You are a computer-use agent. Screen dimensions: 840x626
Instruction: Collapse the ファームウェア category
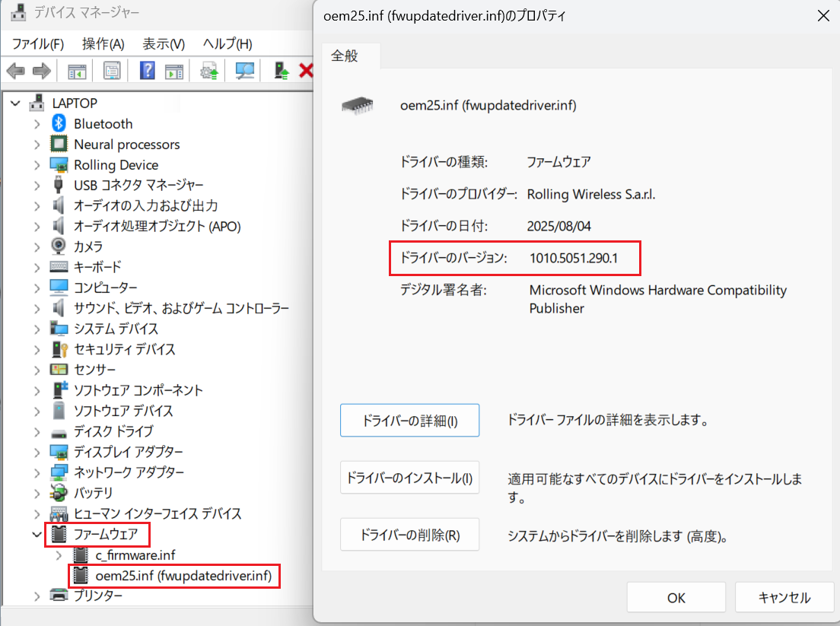click(37, 535)
